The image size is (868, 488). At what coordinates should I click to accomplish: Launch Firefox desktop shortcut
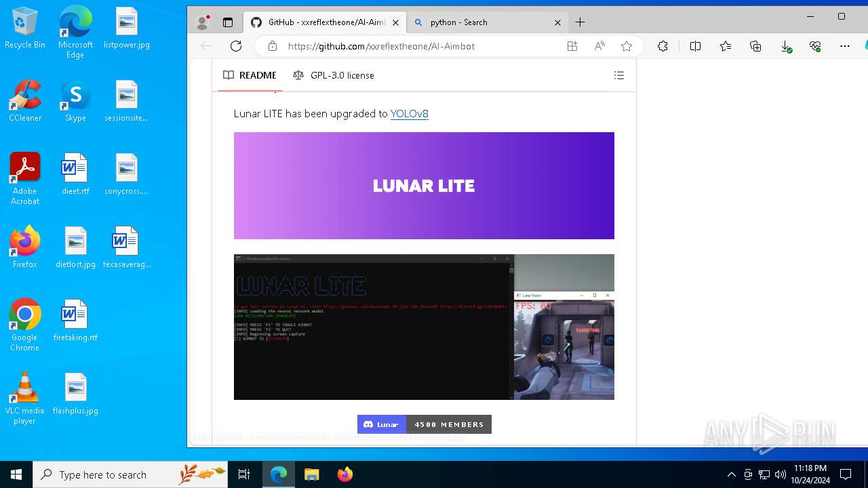[25, 248]
